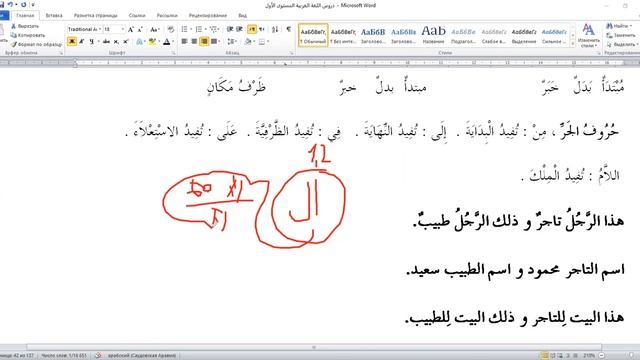Toggle Superscript formatting
640x360 pixels.
[126, 41]
